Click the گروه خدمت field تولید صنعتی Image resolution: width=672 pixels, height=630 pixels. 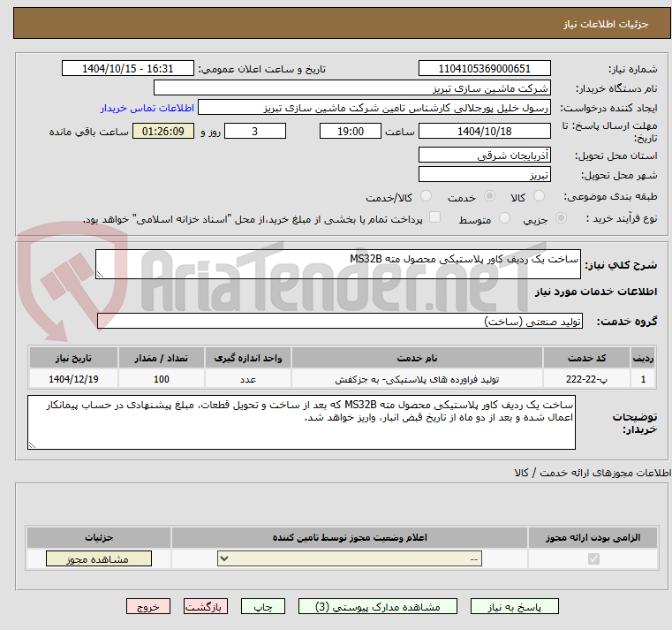coord(339,321)
